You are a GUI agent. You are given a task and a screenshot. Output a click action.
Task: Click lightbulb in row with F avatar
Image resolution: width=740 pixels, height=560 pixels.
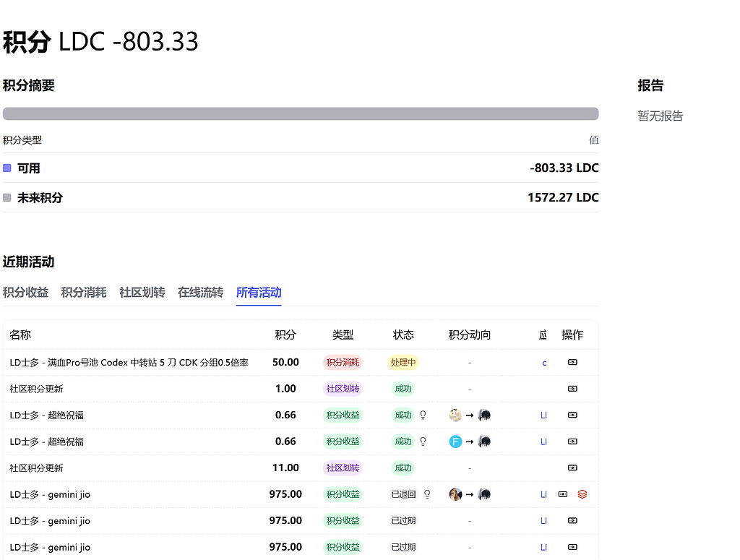coord(423,441)
